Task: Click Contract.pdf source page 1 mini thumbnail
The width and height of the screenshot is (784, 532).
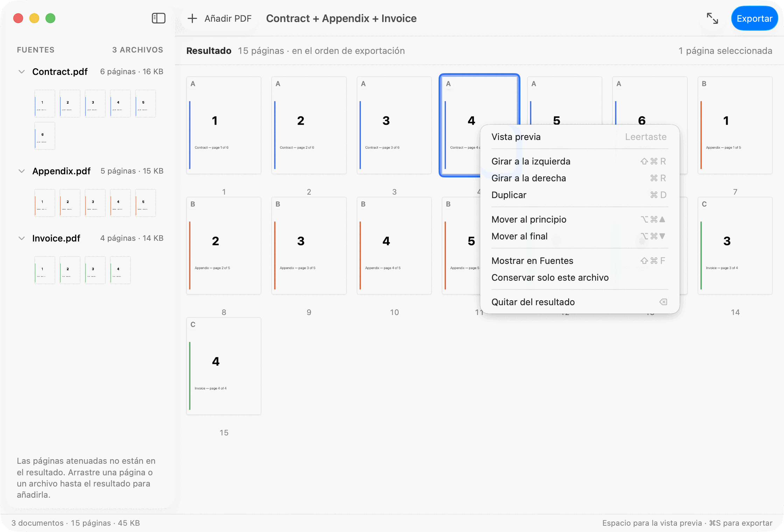Action: 45,104
